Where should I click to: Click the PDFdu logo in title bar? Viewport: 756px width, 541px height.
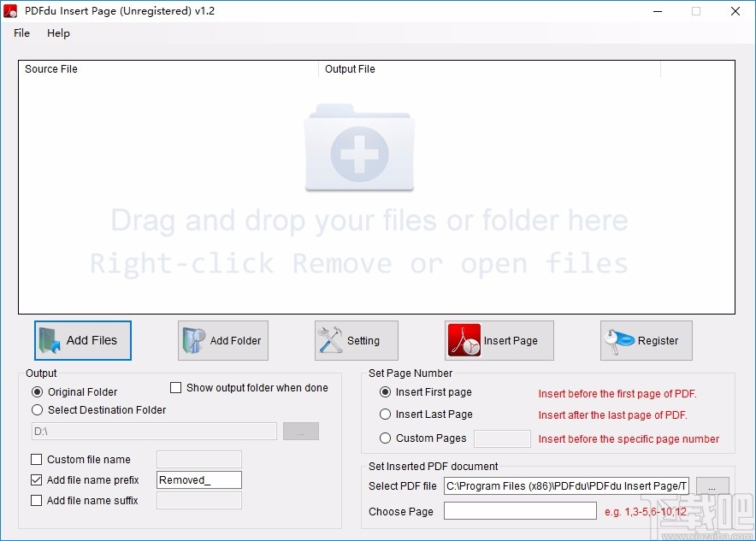click(12, 11)
